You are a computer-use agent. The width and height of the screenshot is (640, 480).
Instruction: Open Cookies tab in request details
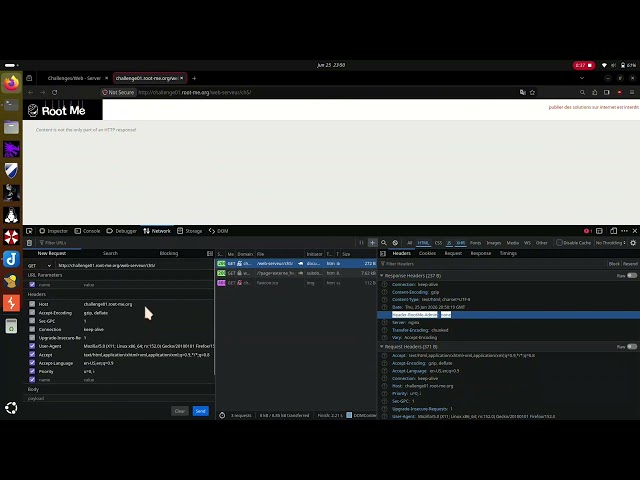[427, 253]
